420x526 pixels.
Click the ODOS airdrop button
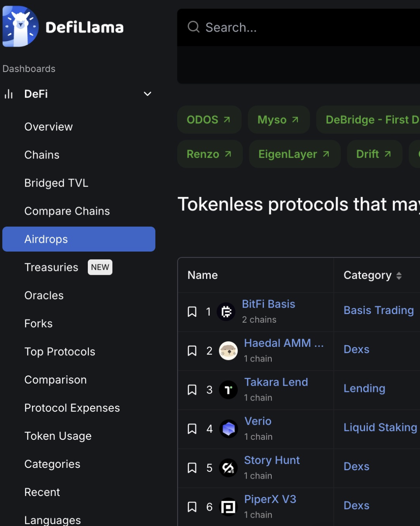tap(209, 119)
